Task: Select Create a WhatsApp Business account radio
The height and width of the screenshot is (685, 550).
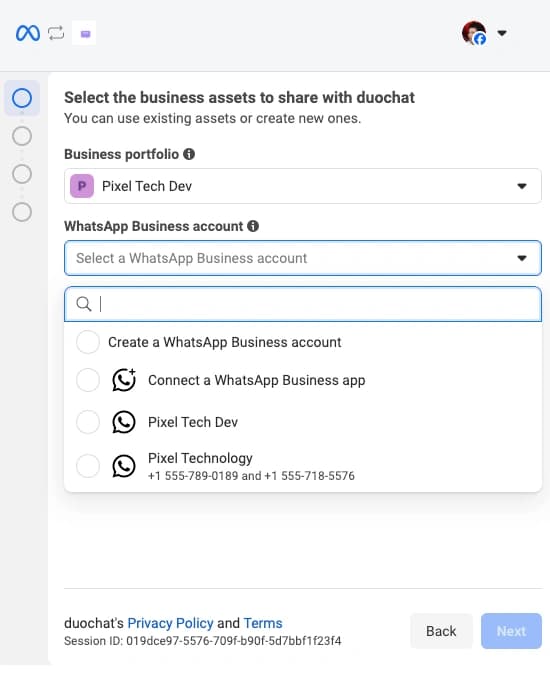Action: [x=88, y=342]
